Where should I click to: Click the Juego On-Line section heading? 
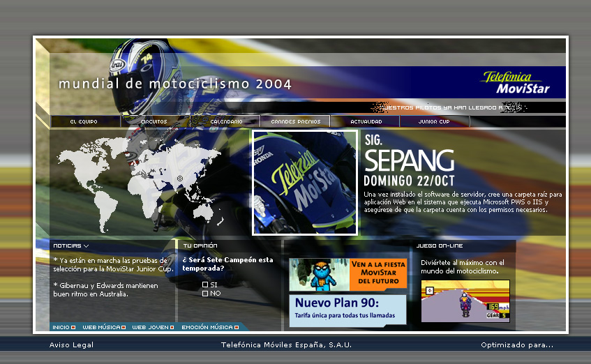pyautogui.click(x=440, y=245)
